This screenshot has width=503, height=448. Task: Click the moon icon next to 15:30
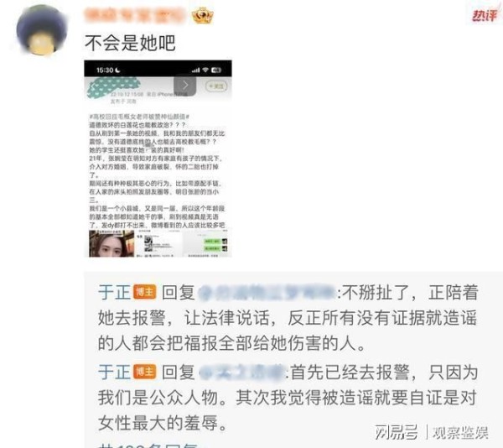pos(117,70)
